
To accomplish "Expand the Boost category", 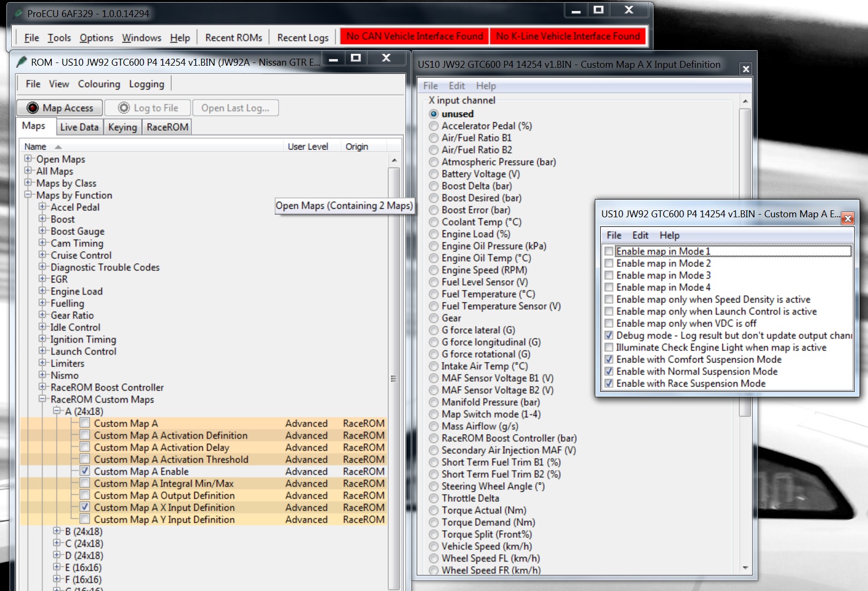I will [42, 219].
